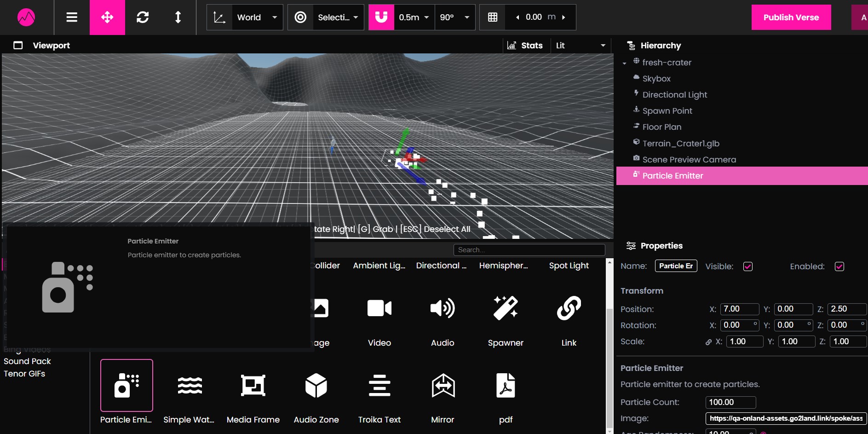This screenshot has height=434, width=868.
Task: Click the elements panel scrollbar
Action: pos(609,368)
